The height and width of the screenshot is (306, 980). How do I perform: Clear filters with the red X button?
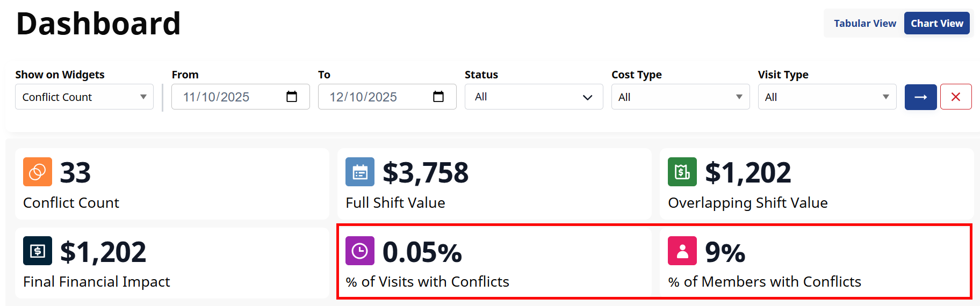pyautogui.click(x=956, y=97)
